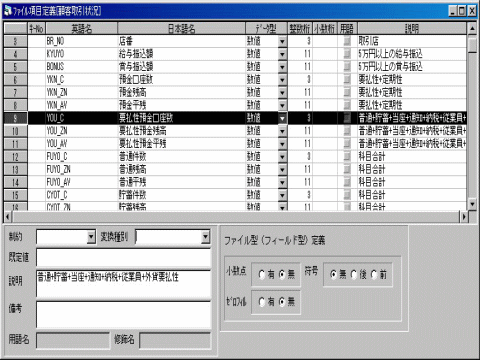Open data type dropdown for BR_NO row
The height and width of the screenshot is (360, 480).
pos(282,41)
